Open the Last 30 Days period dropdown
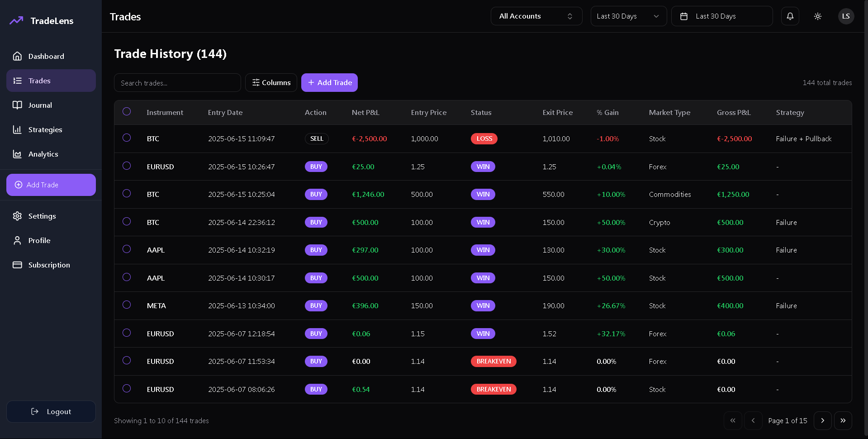Viewport: 868px width, 439px height. 629,16
